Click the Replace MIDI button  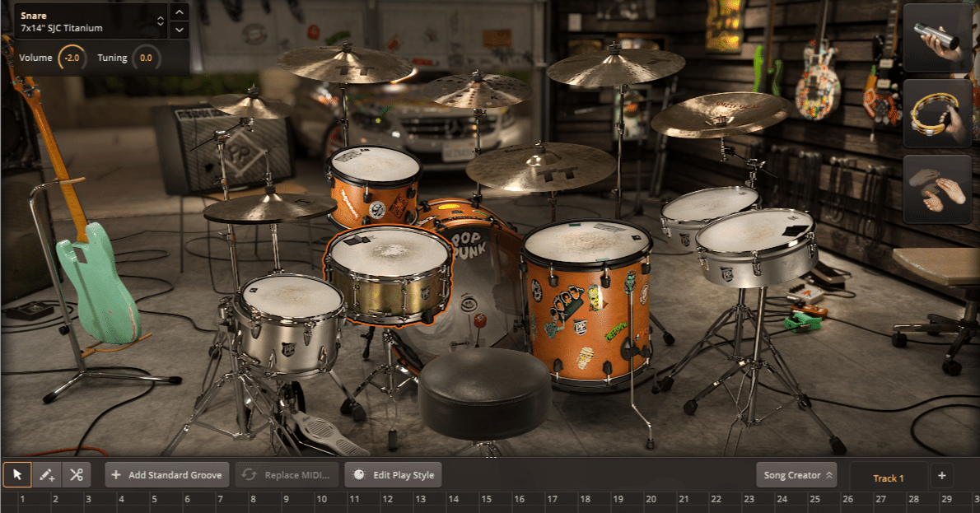(x=287, y=475)
